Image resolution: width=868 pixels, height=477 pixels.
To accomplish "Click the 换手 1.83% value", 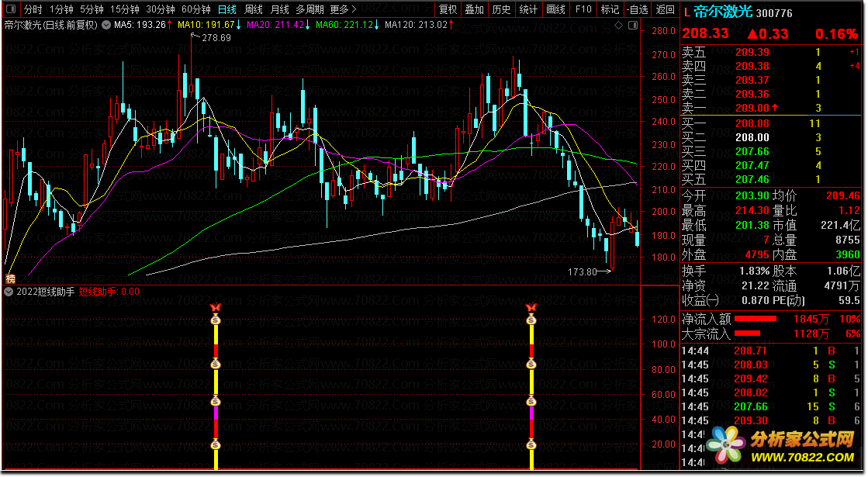I will tap(755, 271).
